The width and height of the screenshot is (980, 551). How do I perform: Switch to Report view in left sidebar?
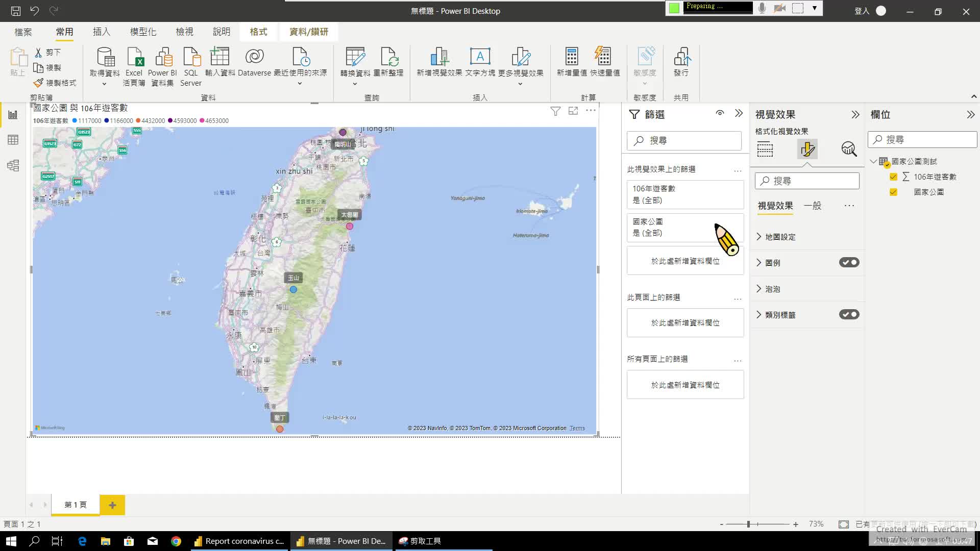click(x=13, y=115)
